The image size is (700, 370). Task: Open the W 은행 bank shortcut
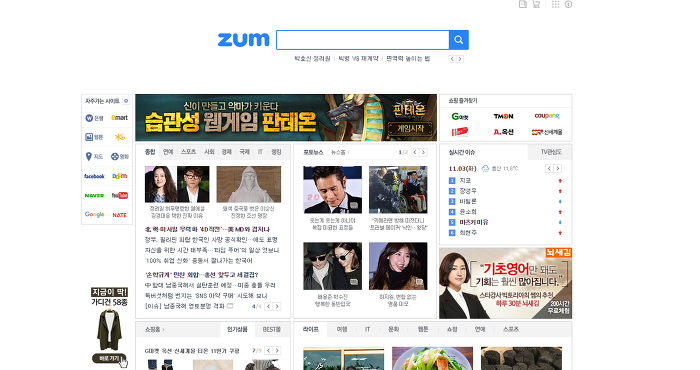pyautogui.click(x=94, y=118)
